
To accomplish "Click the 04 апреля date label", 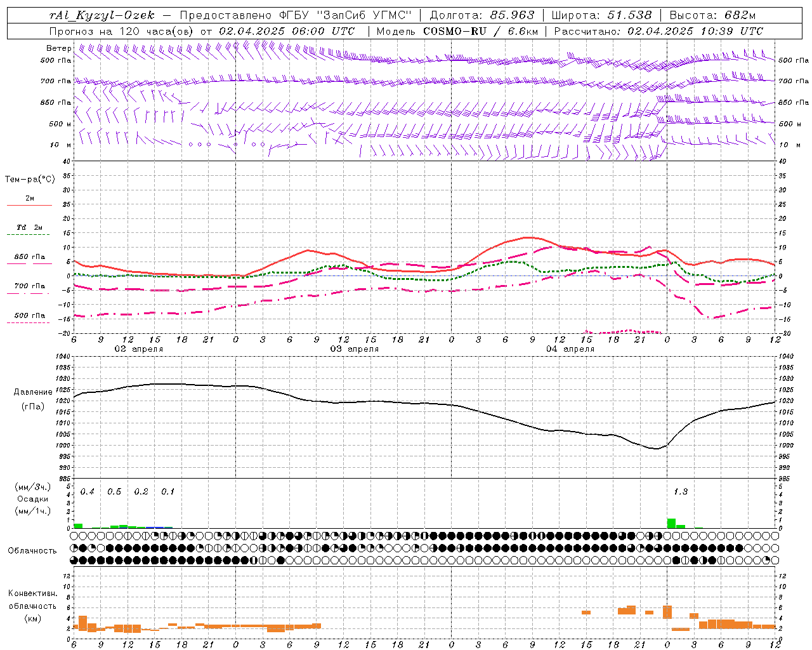I will [x=570, y=349].
